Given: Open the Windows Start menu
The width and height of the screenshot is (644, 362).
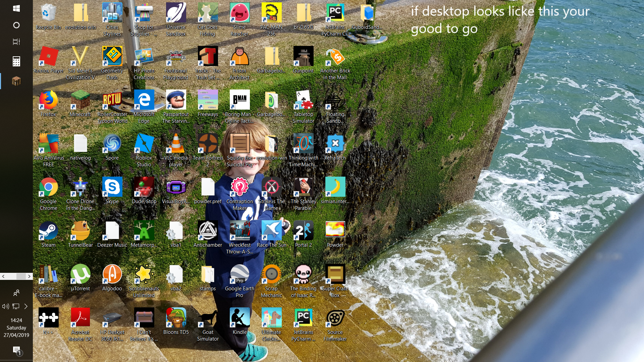Looking at the screenshot, I should 16,8.
